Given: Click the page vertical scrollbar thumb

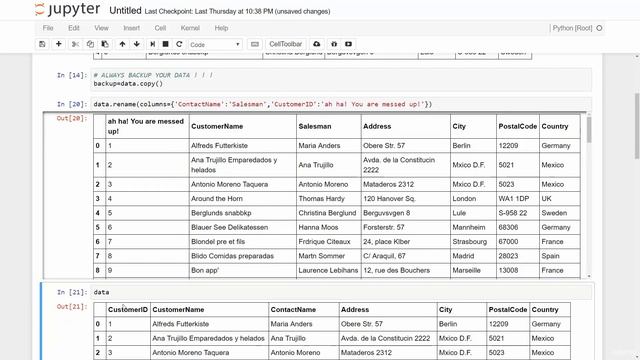Looking at the screenshot, I should (x=637, y=127).
